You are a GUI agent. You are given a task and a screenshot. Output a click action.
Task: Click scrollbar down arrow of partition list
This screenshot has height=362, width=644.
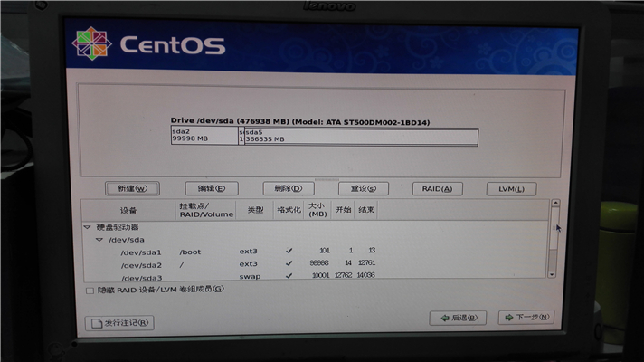[552, 274]
